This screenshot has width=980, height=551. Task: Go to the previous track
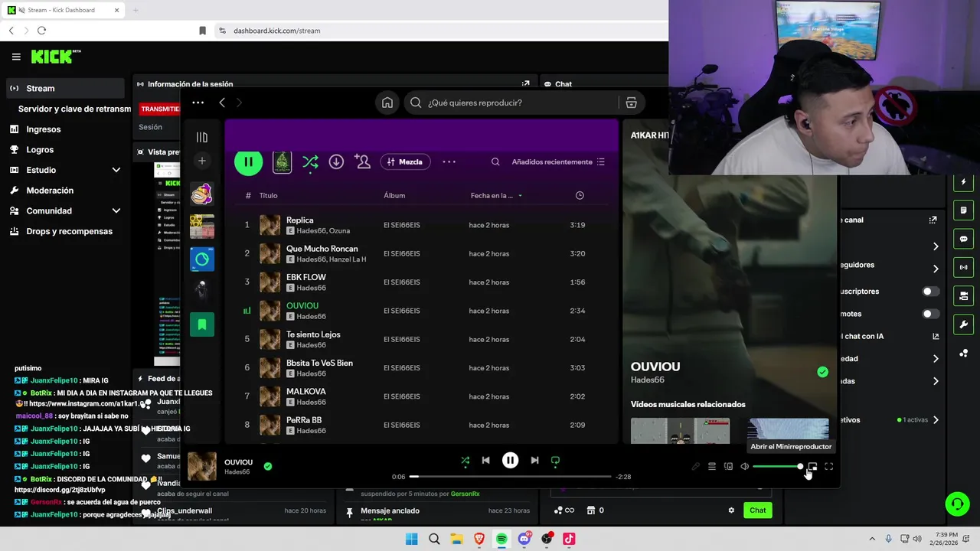point(485,460)
